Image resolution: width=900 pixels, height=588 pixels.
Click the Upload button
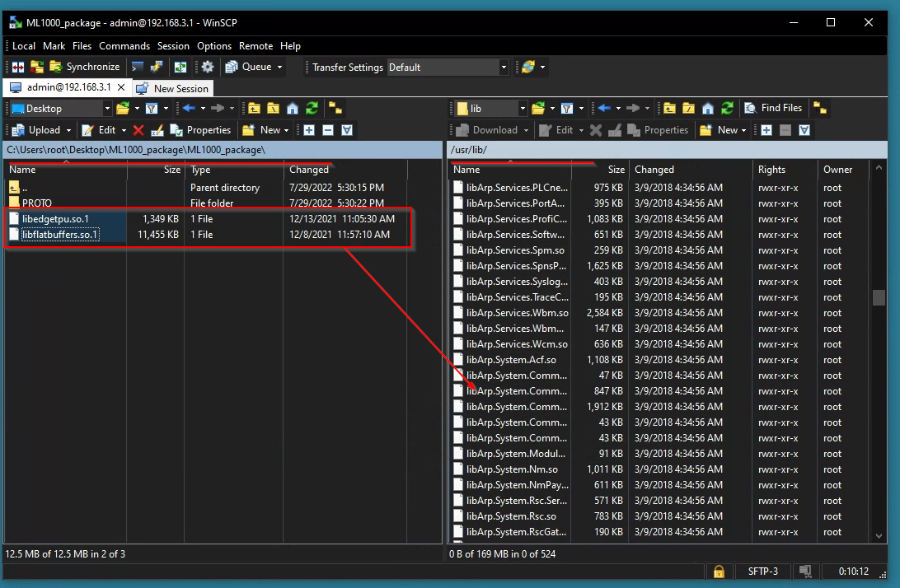point(36,130)
